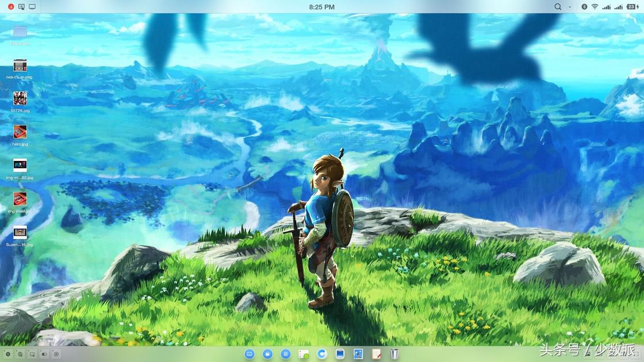Screen dimensions: 644x362
Task: Click the leftmost icon in bottom-left tray
Action: tap(8, 354)
